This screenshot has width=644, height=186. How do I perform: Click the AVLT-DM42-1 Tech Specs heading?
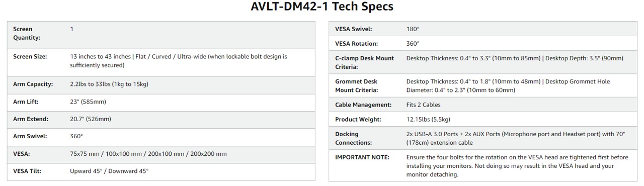(x=322, y=7)
